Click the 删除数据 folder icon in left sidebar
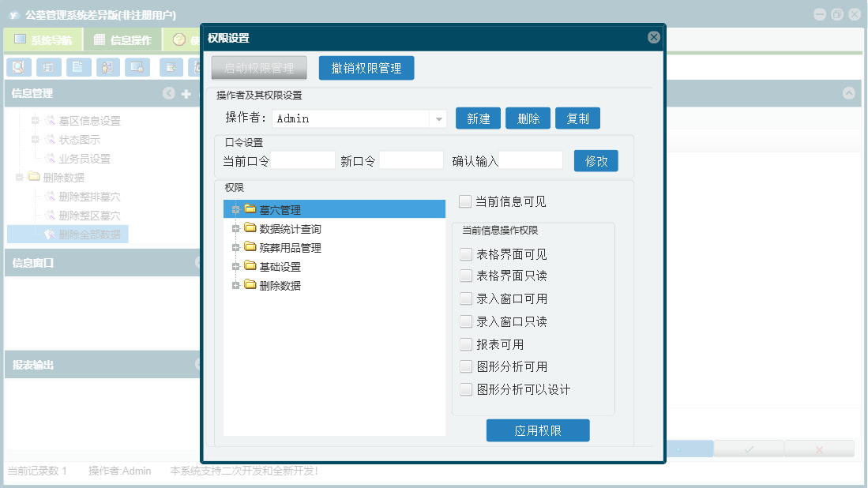 [34, 177]
